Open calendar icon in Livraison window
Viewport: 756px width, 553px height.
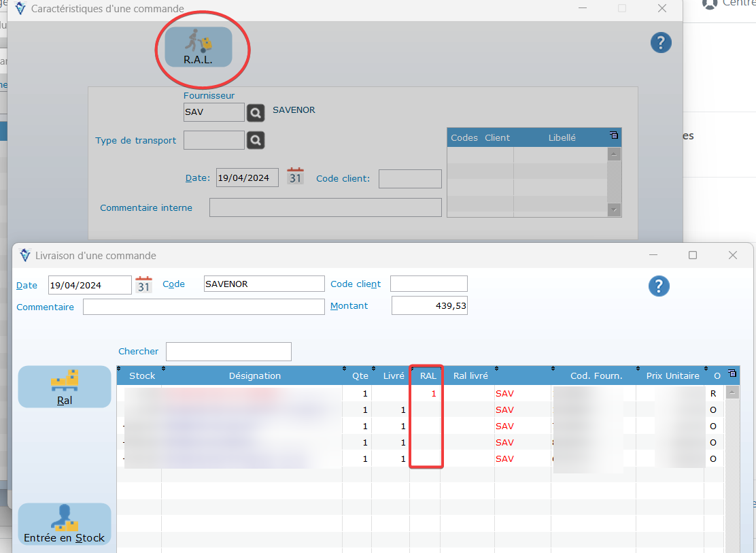tap(143, 285)
